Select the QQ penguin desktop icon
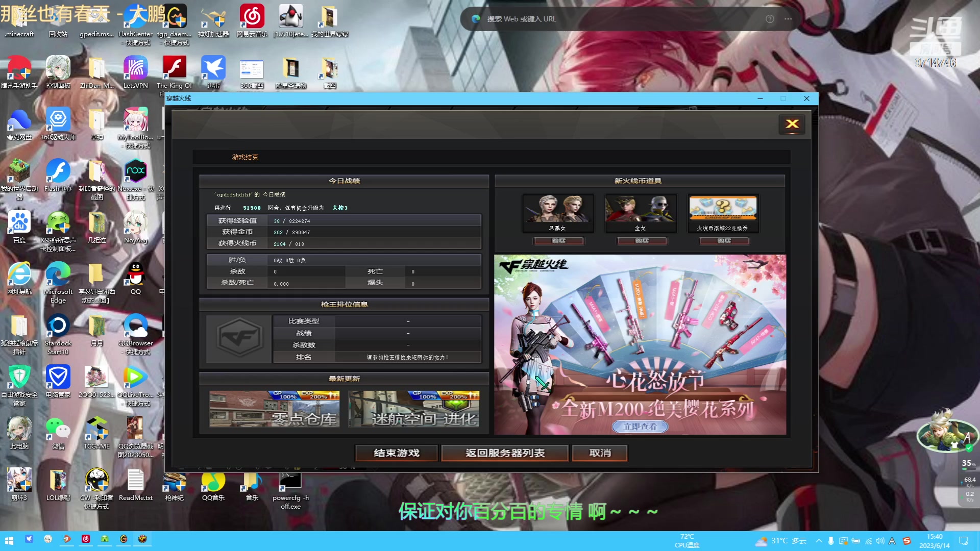Image resolution: width=980 pixels, height=551 pixels. pyautogui.click(x=136, y=279)
